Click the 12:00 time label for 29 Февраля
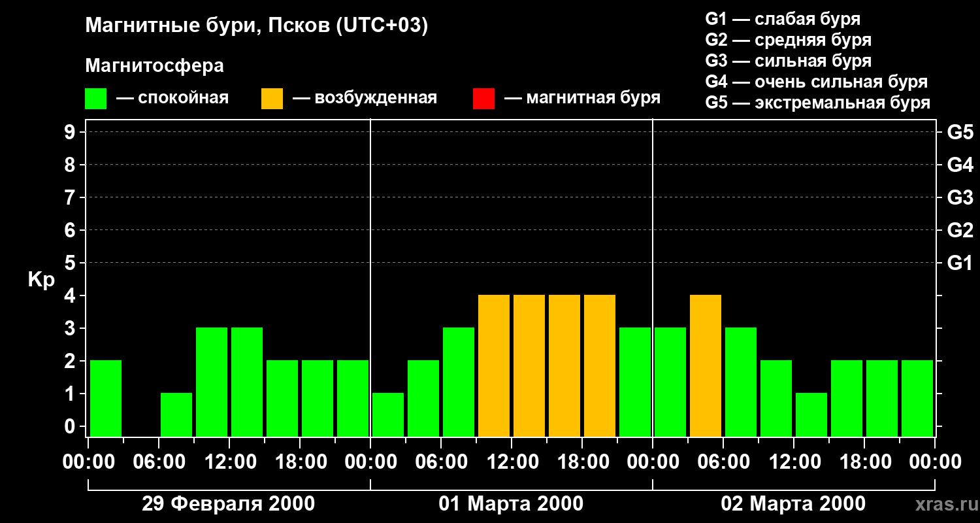This screenshot has width=980, height=523. coord(229,462)
